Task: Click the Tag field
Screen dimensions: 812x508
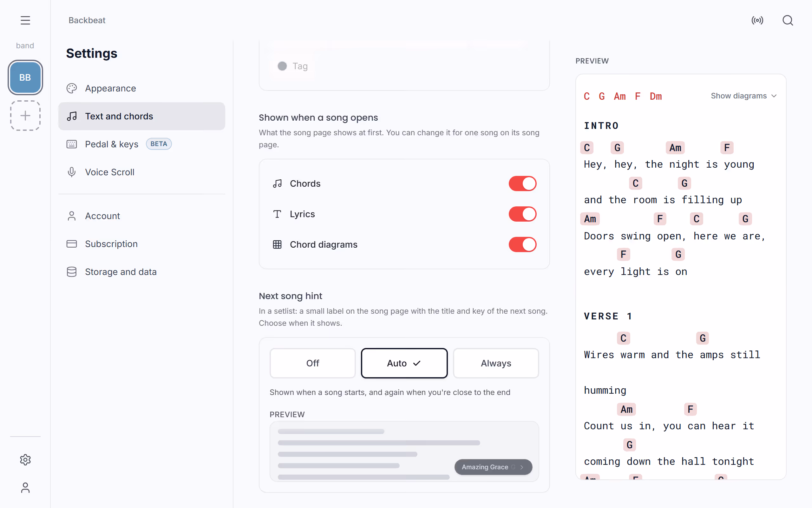Action: pos(292,66)
